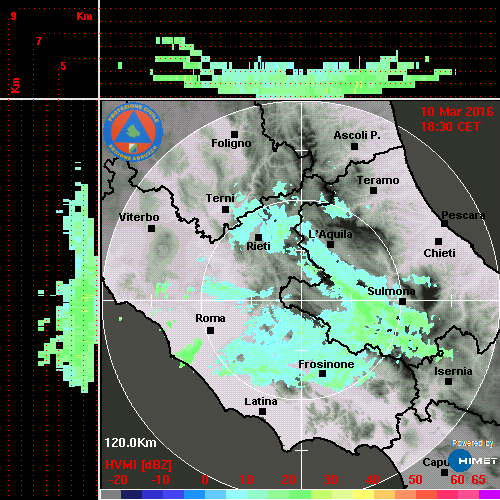This screenshot has width=500, height=500.
Task: Select the 'Foligno' map label
Action: [231, 144]
